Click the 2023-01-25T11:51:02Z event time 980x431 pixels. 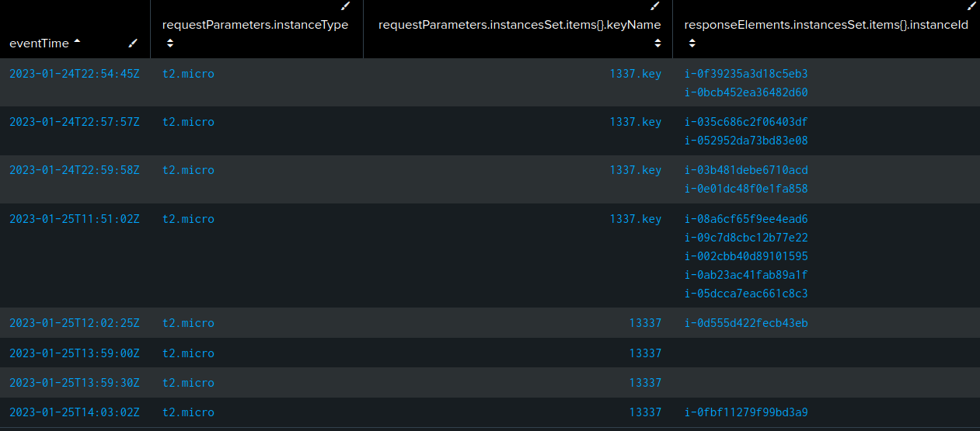(x=74, y=219)
